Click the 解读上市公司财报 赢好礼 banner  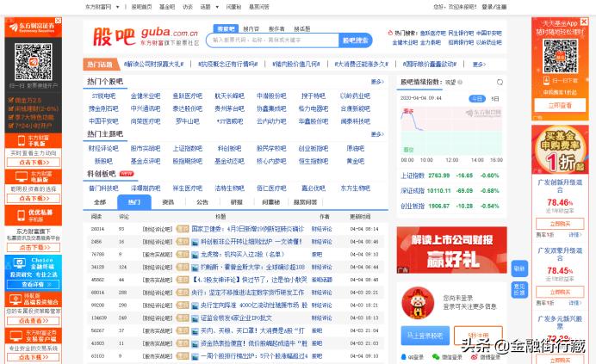[451, 250]
